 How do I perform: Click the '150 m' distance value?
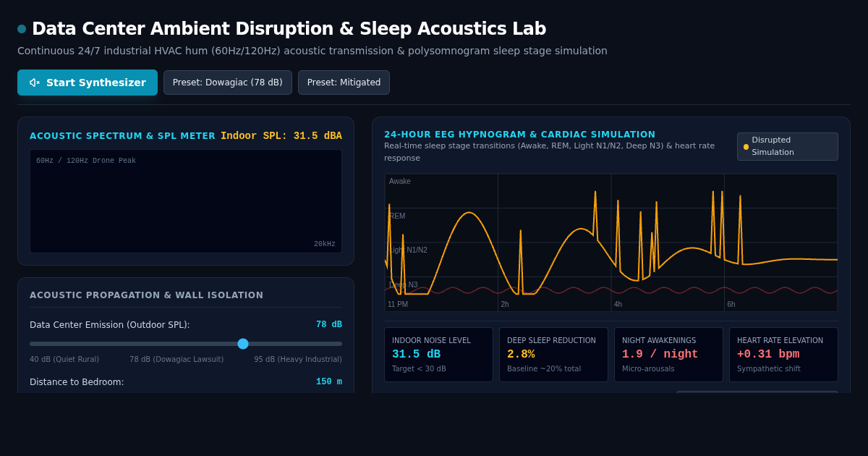[x=329, y=381]
